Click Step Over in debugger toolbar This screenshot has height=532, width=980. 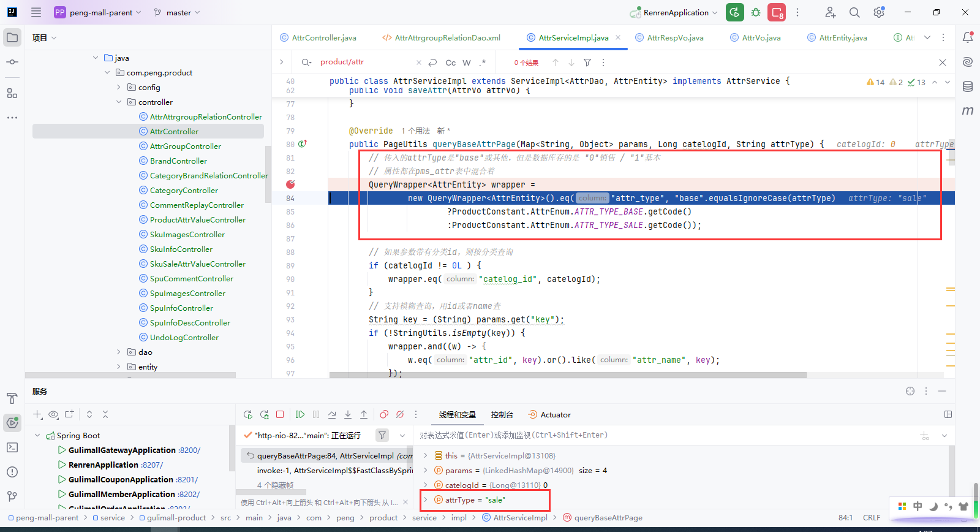[x=332, y=415]
